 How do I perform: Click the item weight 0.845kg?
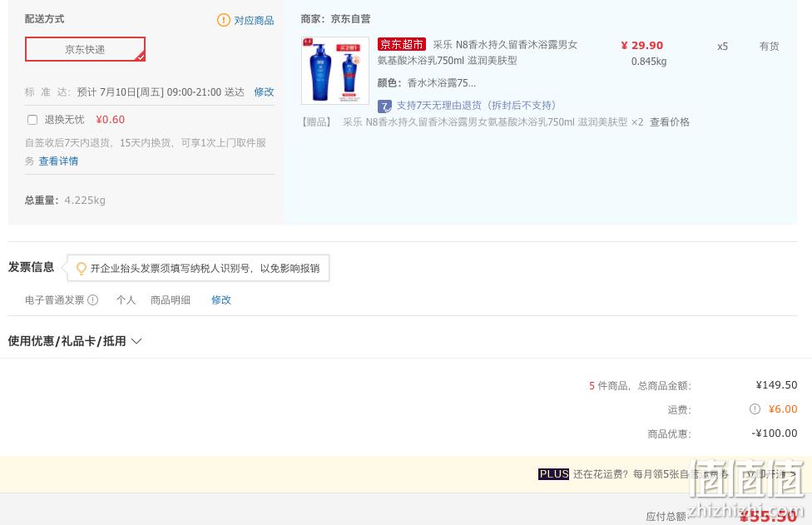point(649,62)
